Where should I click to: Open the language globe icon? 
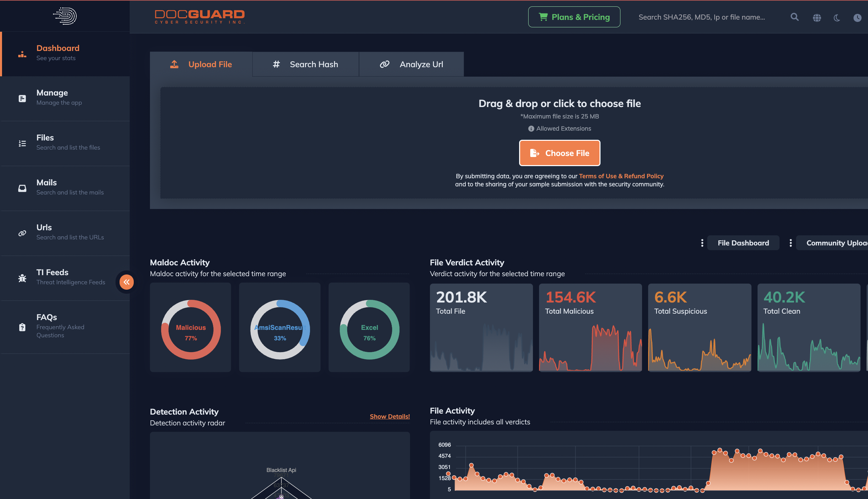pos(817,18)
